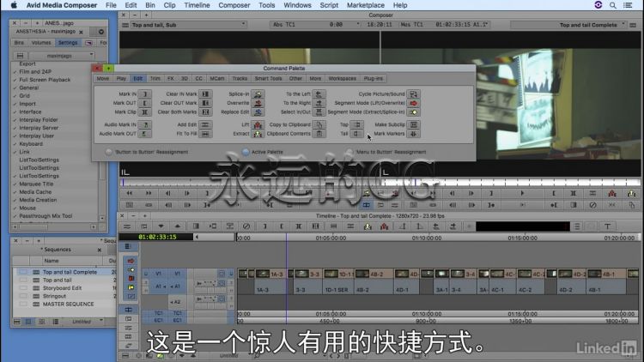
Task: Select the Active Palette radio button
Action: coord(246,152)
